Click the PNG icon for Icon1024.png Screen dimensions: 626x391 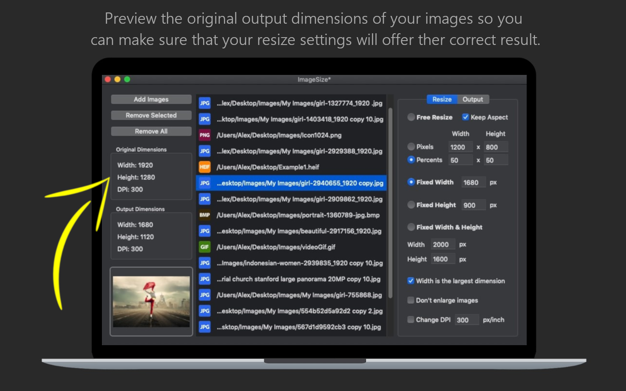coord(204,135)
